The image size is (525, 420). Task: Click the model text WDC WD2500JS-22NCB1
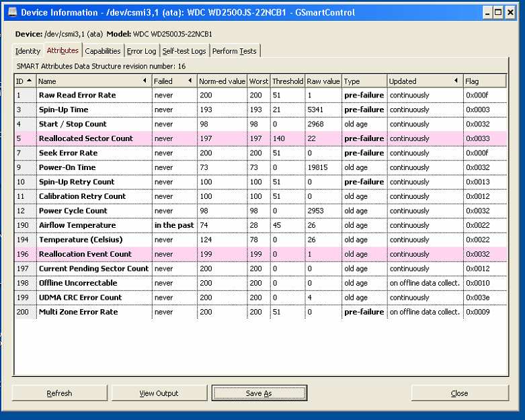(173, 34)
